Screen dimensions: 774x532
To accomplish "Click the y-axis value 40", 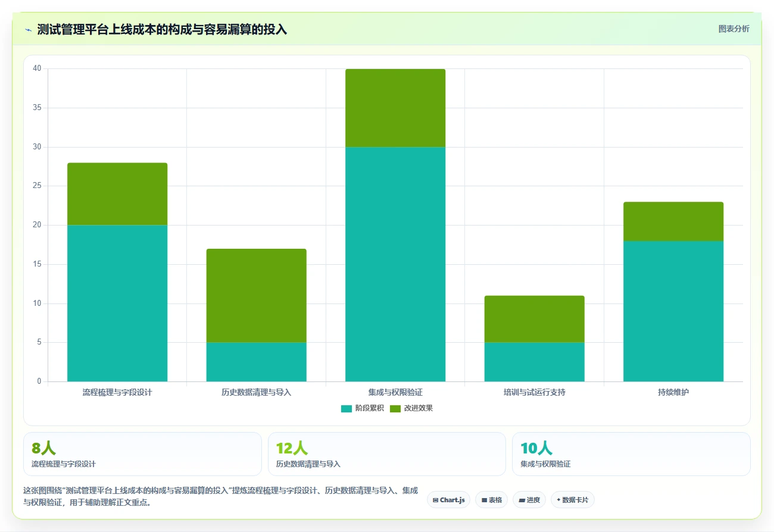I will 37,68.
